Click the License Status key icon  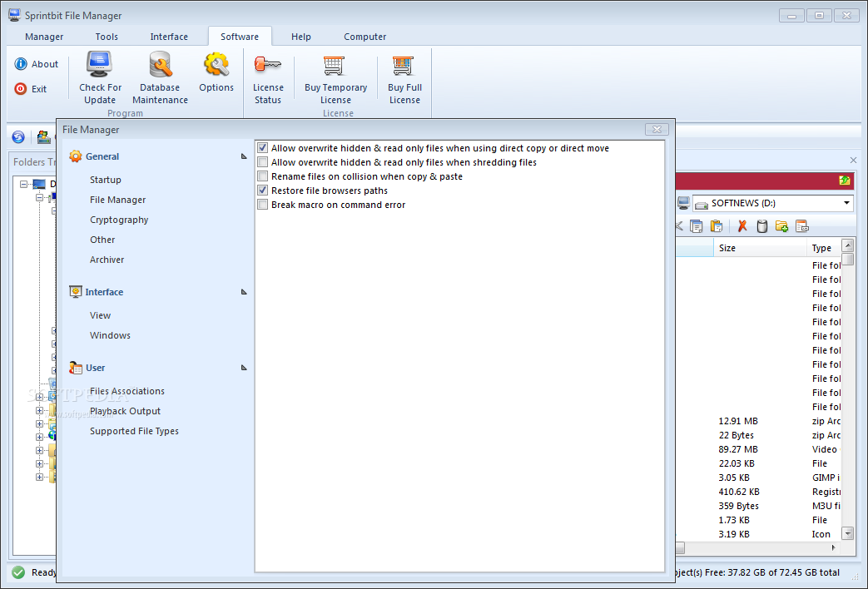pos(268,65)
